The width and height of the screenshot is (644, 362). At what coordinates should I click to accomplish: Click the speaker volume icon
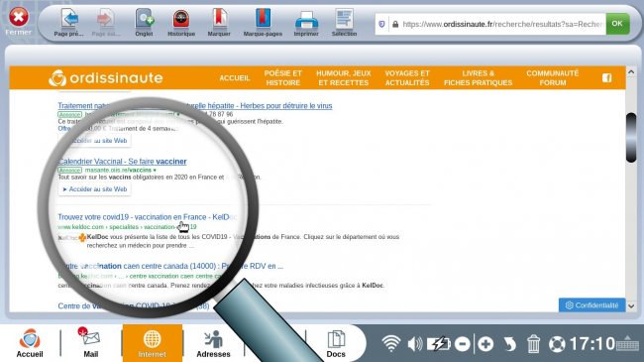[415, 343]
